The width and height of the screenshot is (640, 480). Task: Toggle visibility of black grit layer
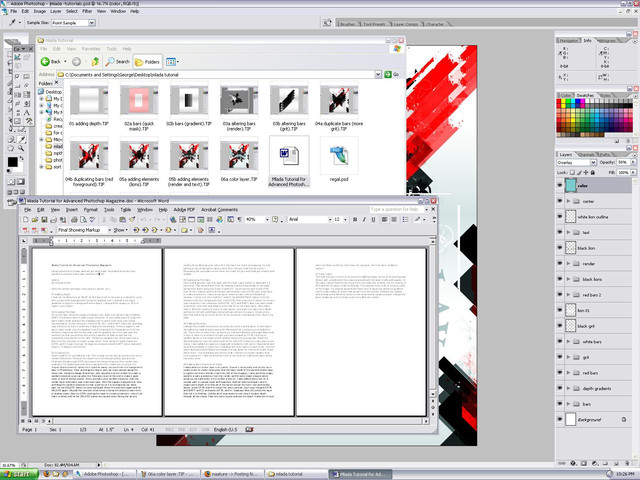click(560, 326)
